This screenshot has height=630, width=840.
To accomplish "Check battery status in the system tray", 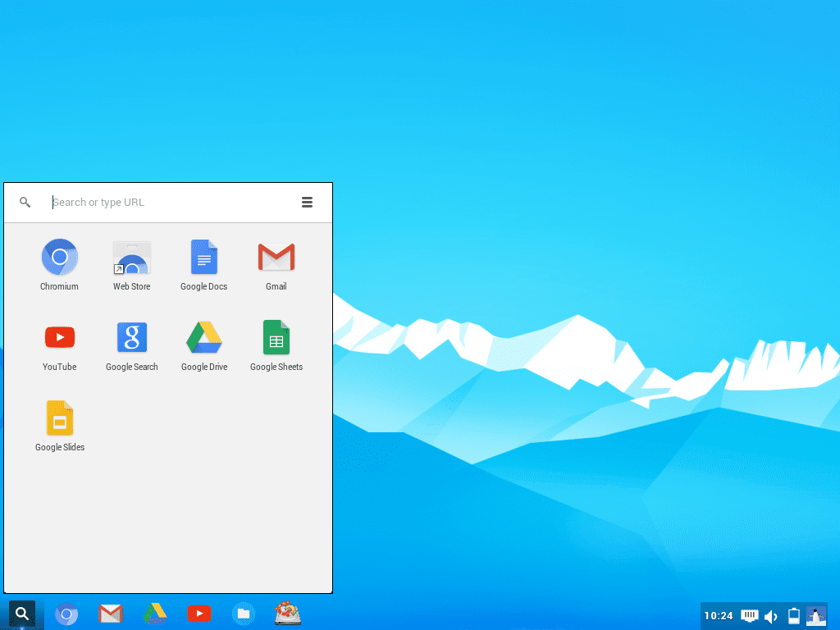I will point(794,615).
